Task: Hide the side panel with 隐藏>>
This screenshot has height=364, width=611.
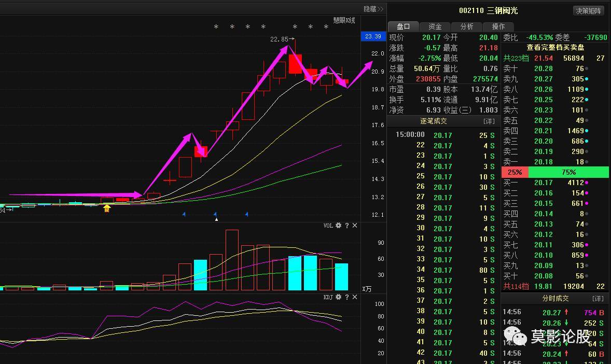Action: click(373, 9)
